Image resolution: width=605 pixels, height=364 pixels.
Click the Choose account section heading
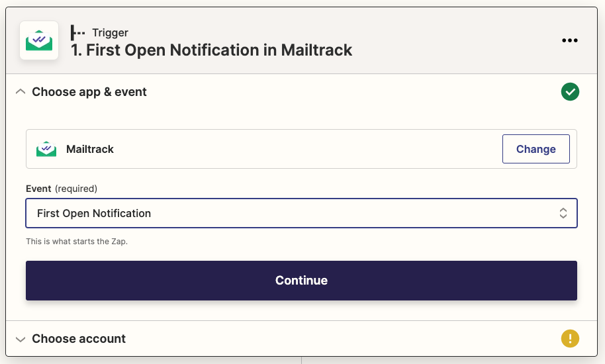pyautogui.click(x=79, y=339)
